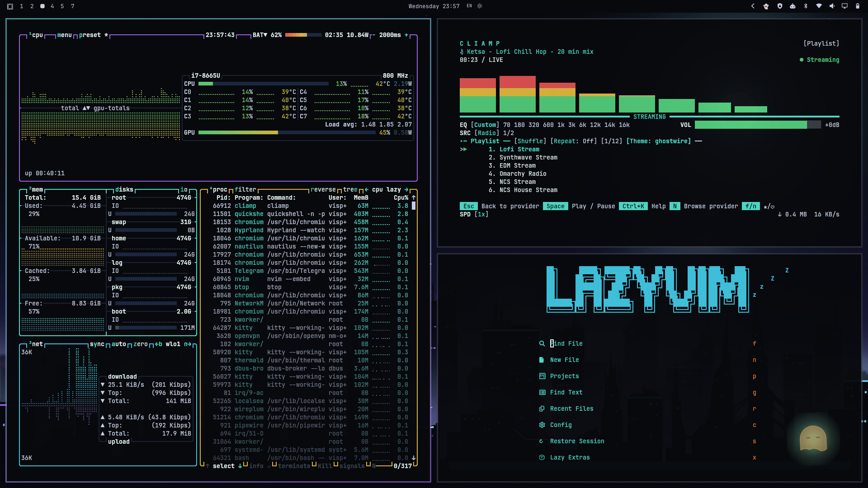Toggle net sync option in btop
This screenshot has height=488, width=868.
[x=97, y=344]
